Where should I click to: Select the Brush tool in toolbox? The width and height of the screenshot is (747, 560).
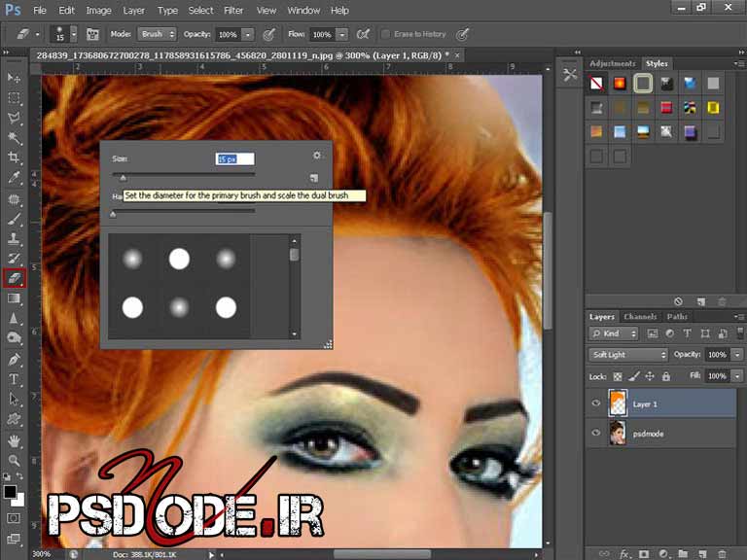click(x=14, y=219)
